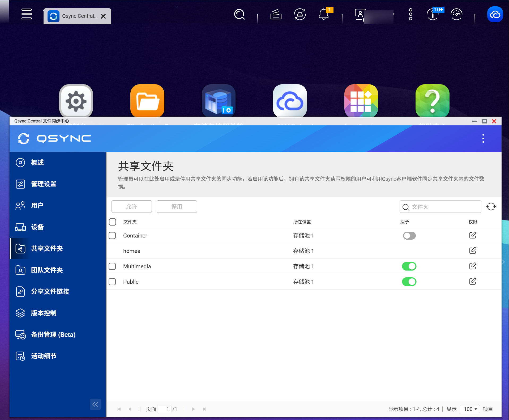The height and width of the screenshot is (420, 509).
Task: Open the three-dot options in top bar
Action: pyautogui.click(x=410, y=14)
